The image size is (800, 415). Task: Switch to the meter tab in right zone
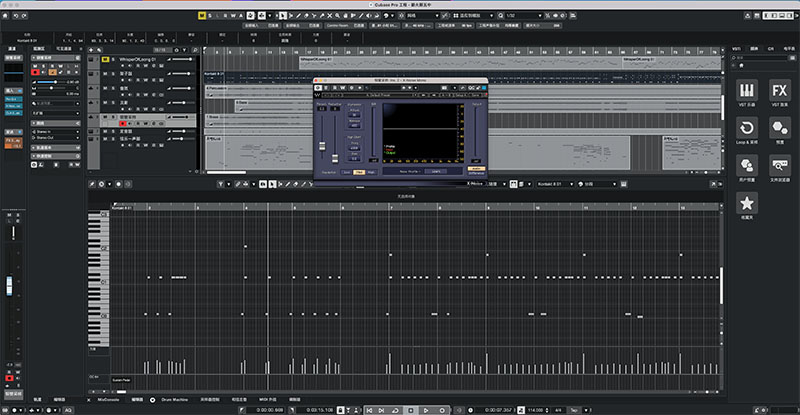point(789,48)
